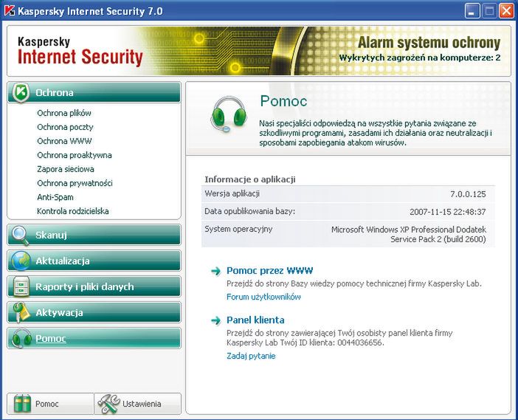Select Ochrona proaktywna in the sidebar

click(x=75, y=155)
